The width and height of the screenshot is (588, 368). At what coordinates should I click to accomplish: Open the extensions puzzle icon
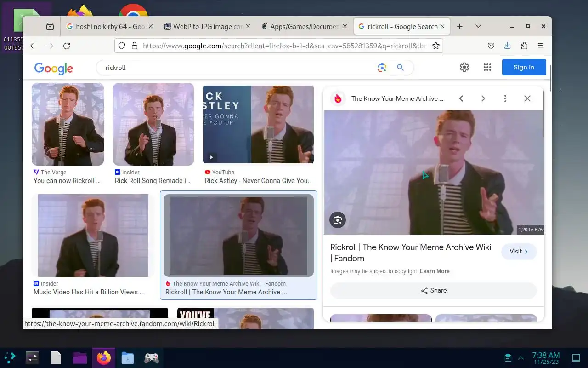click(x=524, y=46)
